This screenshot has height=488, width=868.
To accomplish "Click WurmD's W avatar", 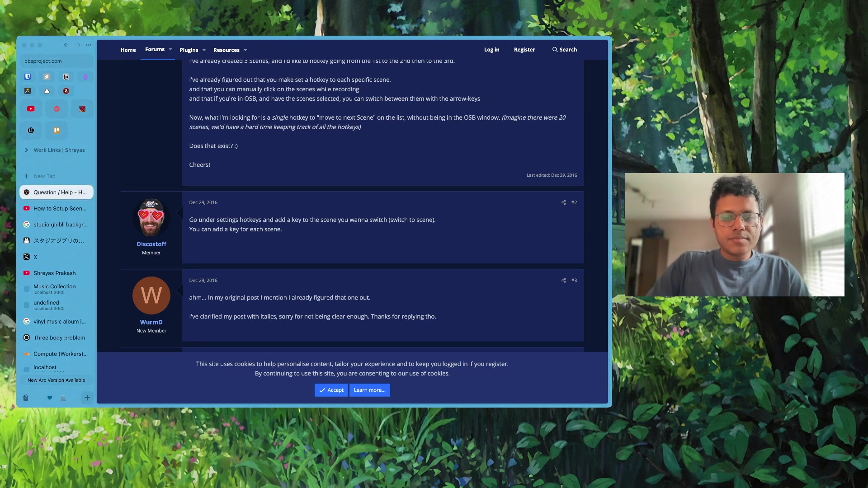I will (151, 296).
